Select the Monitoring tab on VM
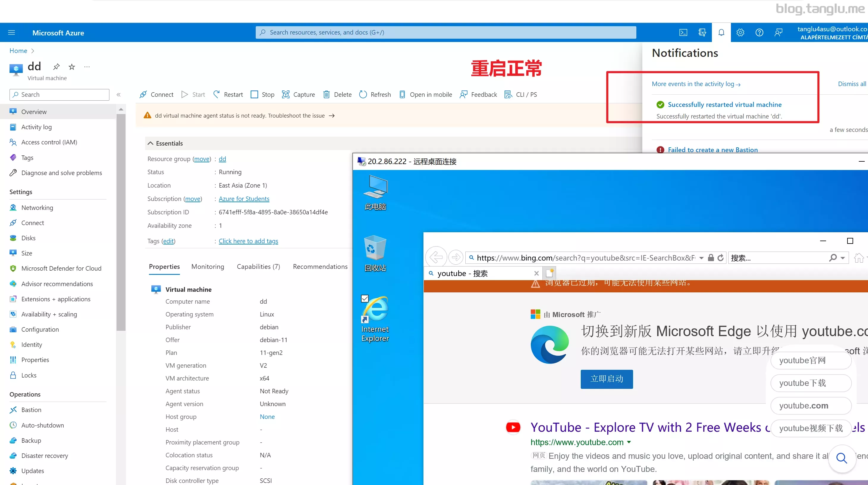The height and width of the screenshot is (485, 868). pos(208,267)
